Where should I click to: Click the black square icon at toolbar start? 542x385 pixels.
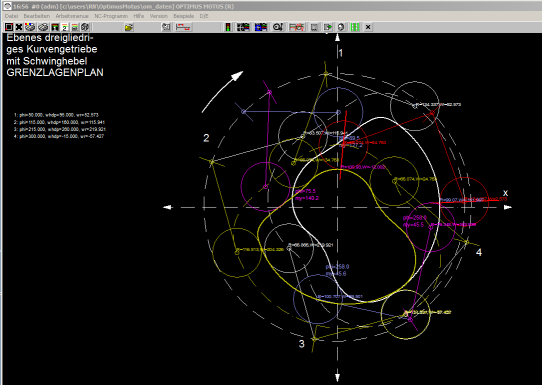pos(9,27)
